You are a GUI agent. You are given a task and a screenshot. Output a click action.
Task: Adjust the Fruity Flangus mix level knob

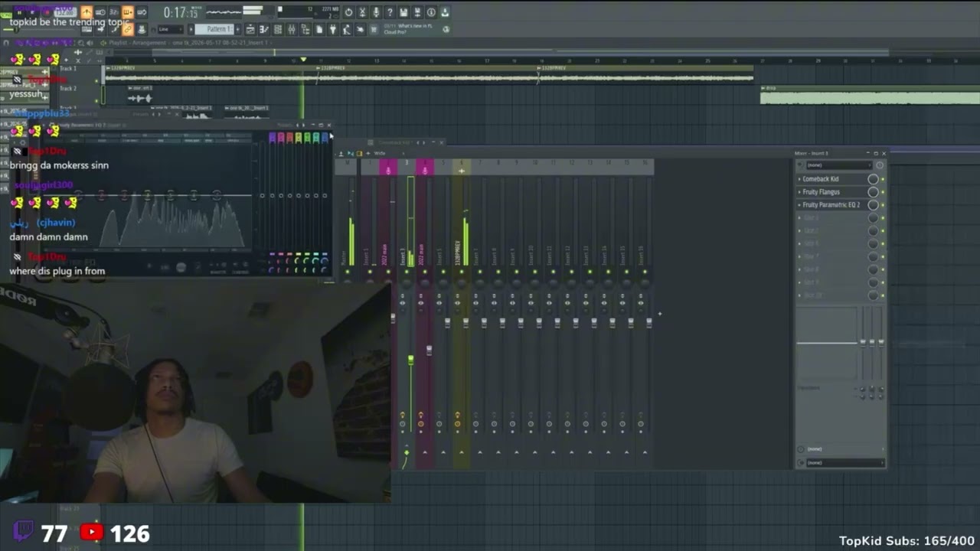pos(873,192)
